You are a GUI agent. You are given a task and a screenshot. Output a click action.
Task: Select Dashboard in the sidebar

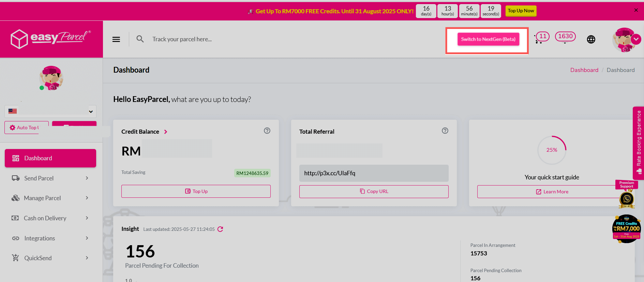[x=50, y=158]
